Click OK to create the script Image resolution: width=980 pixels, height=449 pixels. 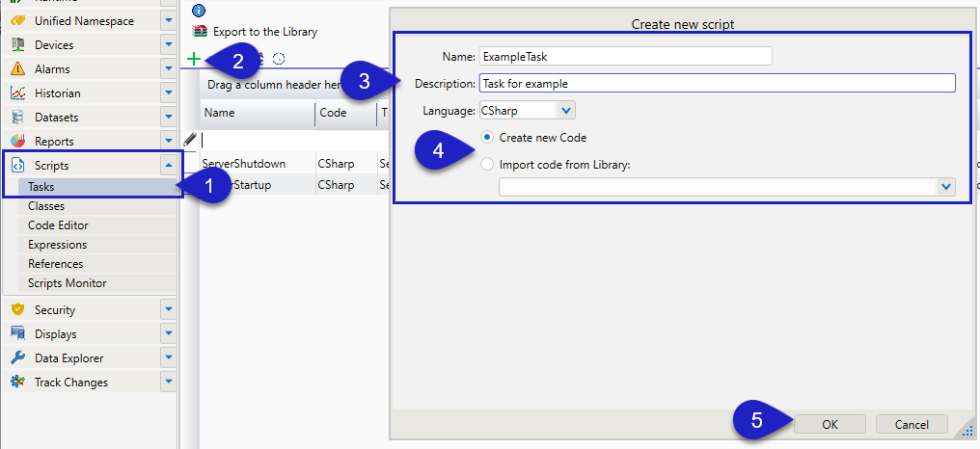830,424
